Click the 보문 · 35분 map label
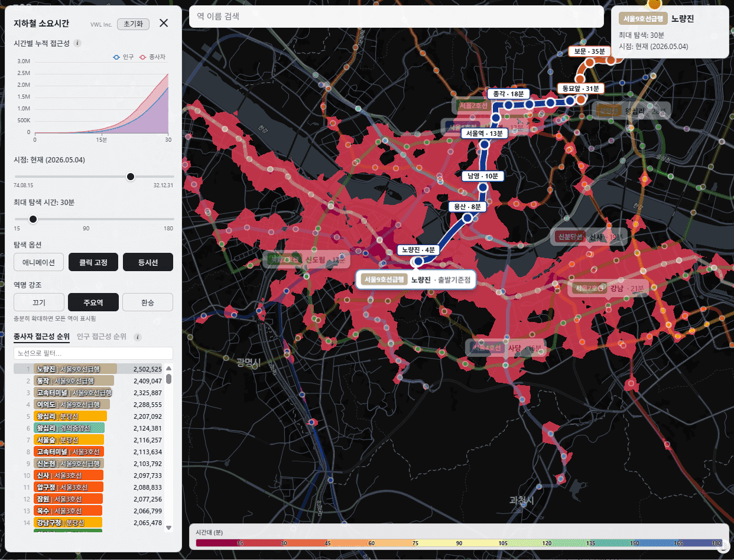This screenshot has width=734, height=560. (588, 51)
